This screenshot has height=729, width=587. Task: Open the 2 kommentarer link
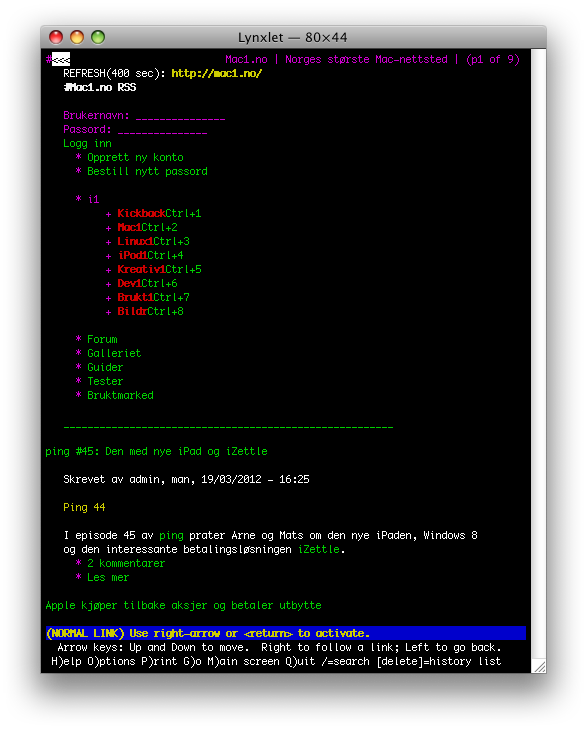tap(126, 563)
